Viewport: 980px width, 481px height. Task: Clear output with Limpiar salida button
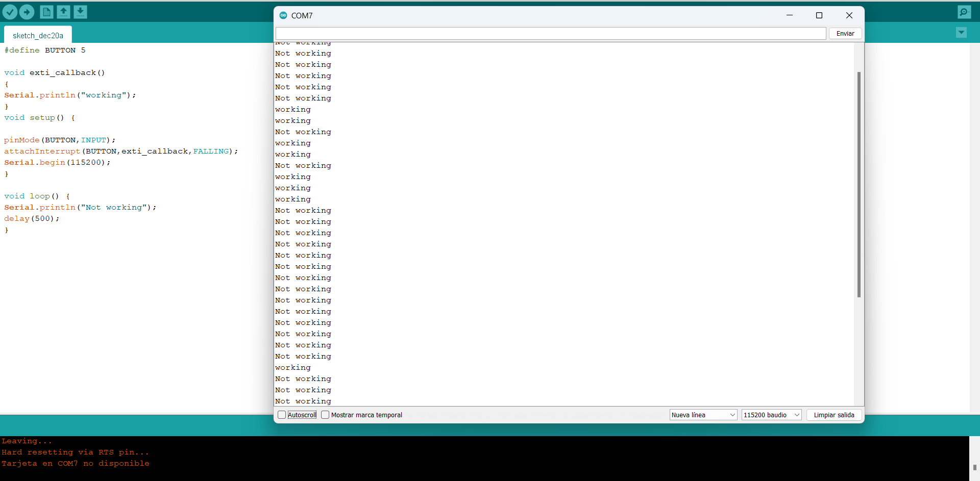834,415
